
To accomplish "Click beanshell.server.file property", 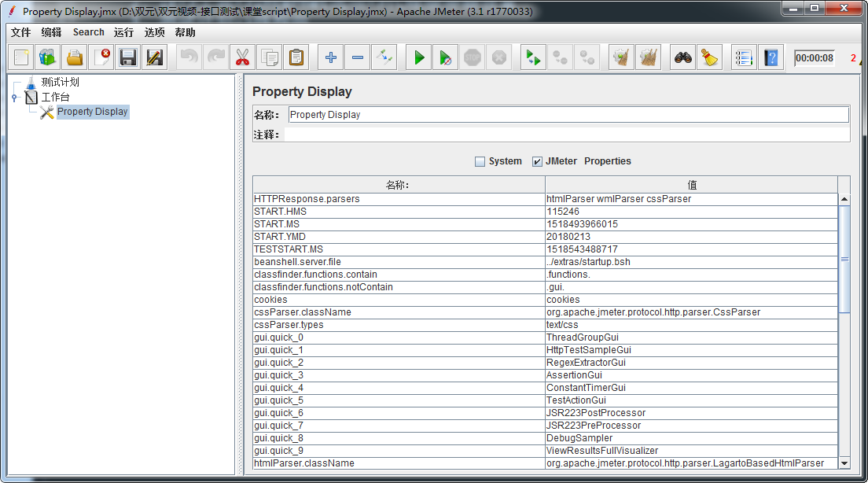I will pos(399,262).
